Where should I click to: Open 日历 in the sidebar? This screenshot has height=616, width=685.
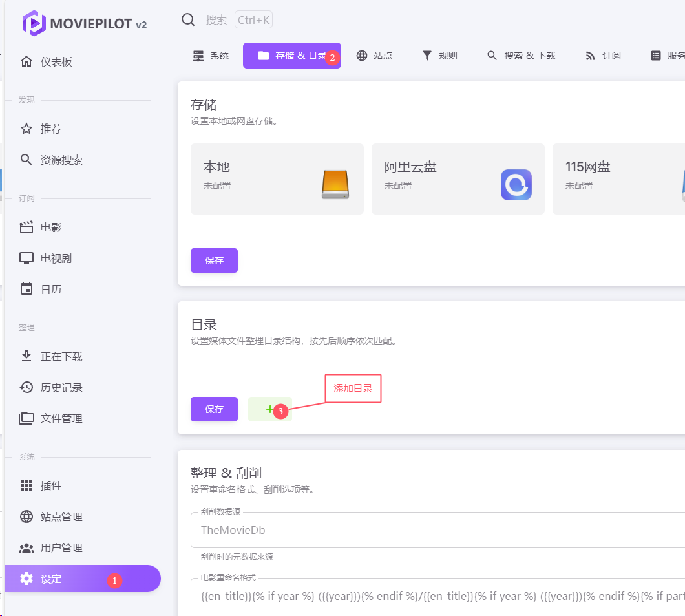(x=83, y=289)
